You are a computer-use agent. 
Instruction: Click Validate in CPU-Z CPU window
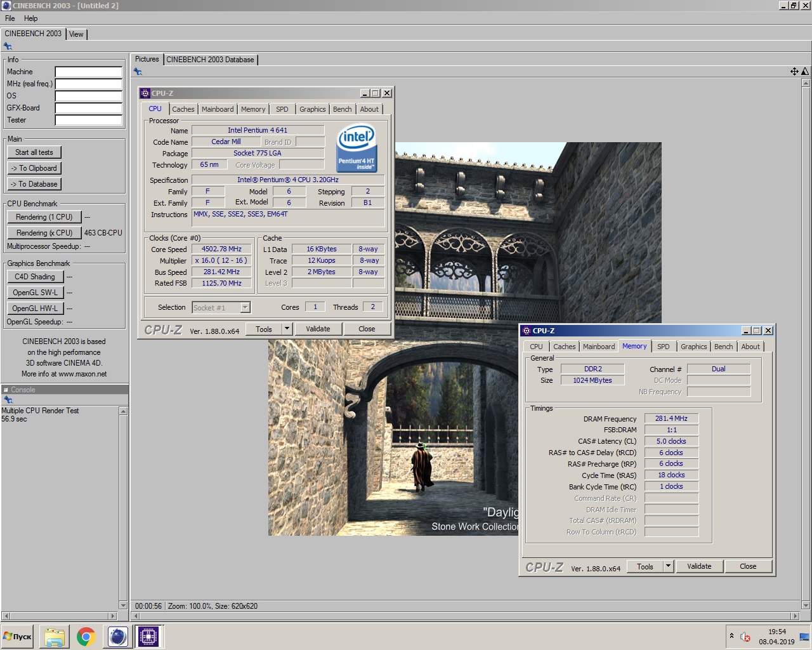tap(318, 329)
